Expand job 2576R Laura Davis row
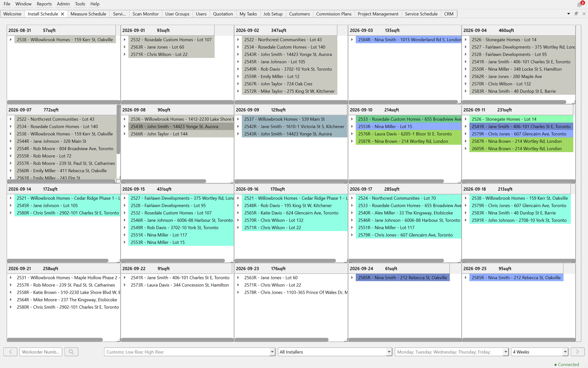This screenshot has width=588, height=368. click(352, 134)
